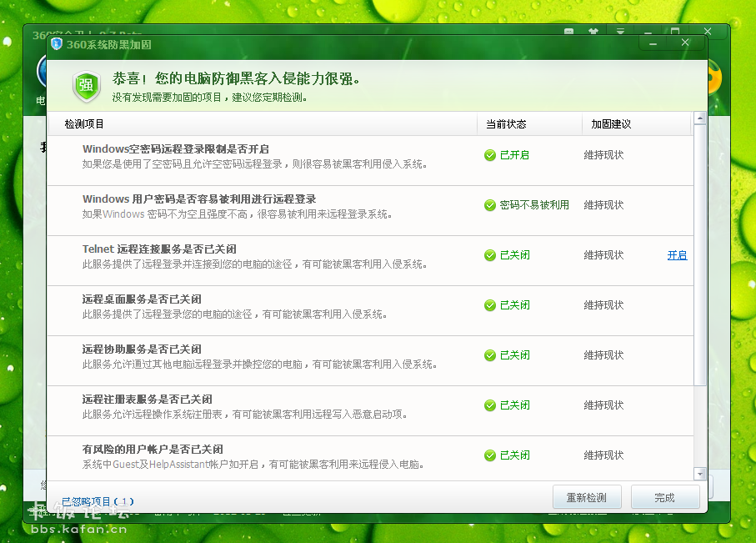Click the headline 恭喜！您的电脑防御黑客入侵能力很强

click(236, 78)
